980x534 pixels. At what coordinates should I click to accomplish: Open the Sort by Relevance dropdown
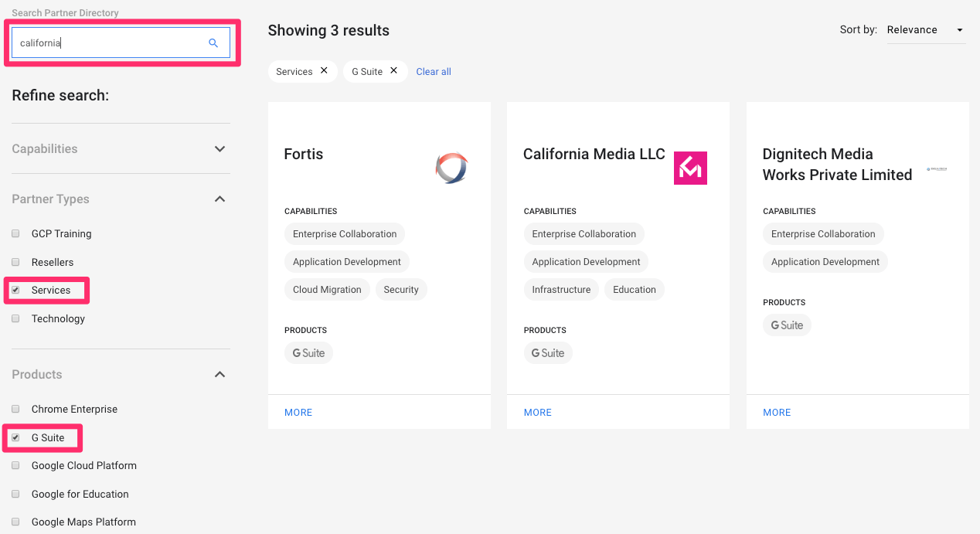tap(926, 30)
